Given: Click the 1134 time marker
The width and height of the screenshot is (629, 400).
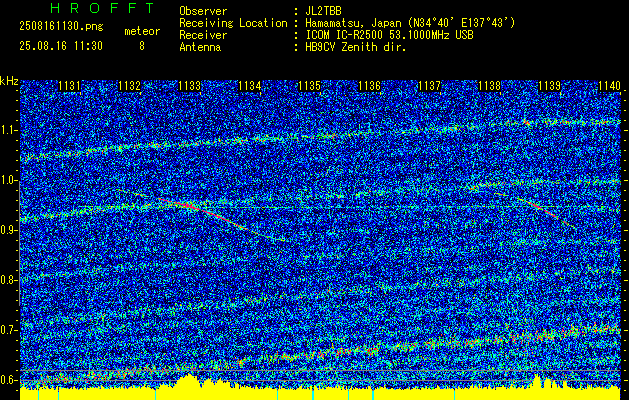Looking at the screenshot, I should tap(250, 86).
